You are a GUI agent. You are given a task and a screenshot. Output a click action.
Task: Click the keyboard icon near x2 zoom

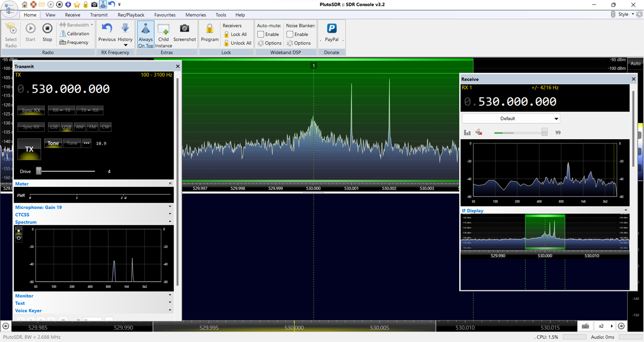coord(585,326)
